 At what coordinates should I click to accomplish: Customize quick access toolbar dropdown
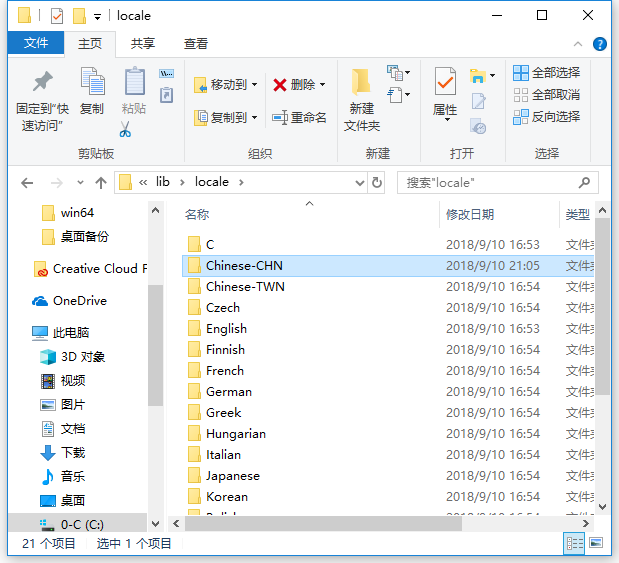97,17
